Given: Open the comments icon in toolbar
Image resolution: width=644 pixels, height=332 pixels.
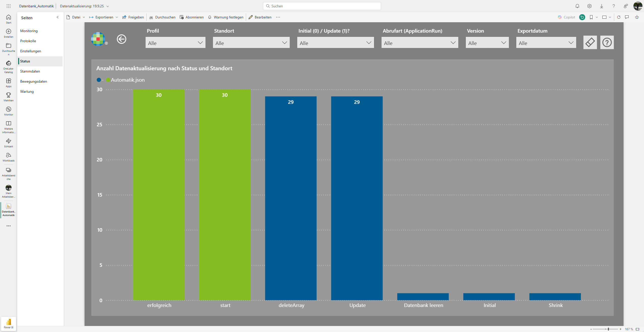Looking at the screenshot, I should tap(627, 17).
